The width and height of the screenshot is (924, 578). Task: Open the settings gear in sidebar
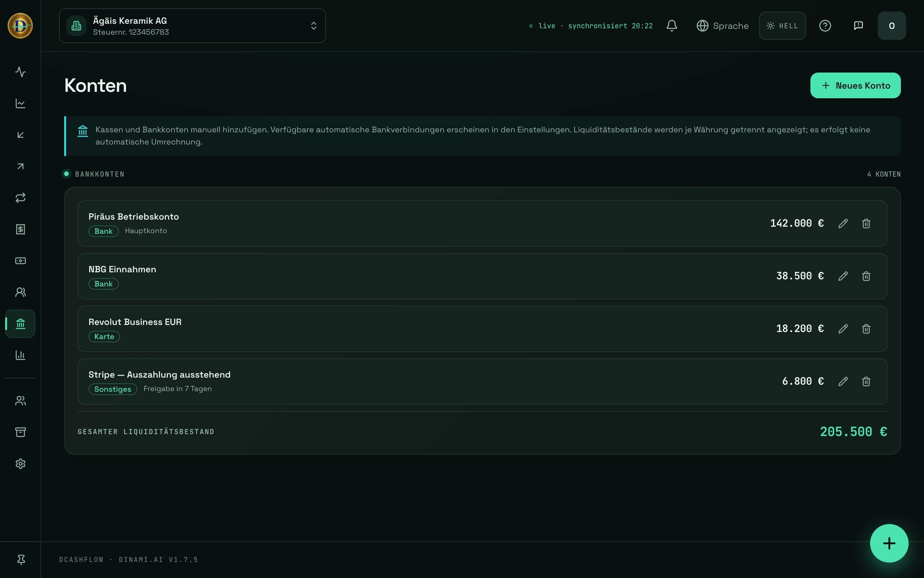coord(20,464)
